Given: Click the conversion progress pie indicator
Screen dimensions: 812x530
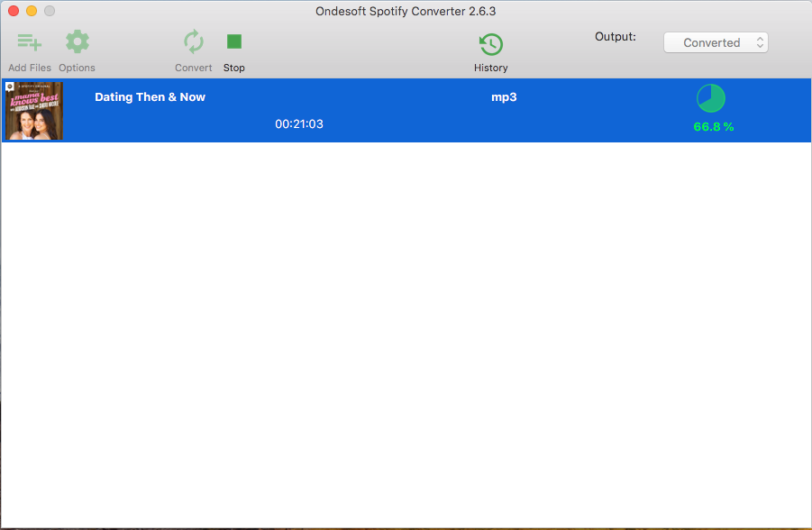Looking at the screenshot, I should click(711, 98).
